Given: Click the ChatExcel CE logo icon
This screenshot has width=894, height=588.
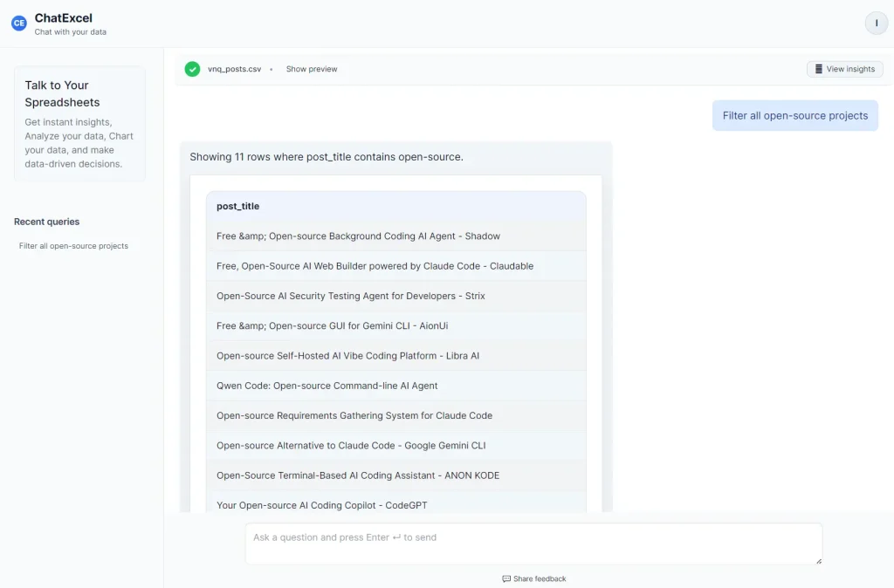Looking at the screenshot, I should tap(19, 24).
